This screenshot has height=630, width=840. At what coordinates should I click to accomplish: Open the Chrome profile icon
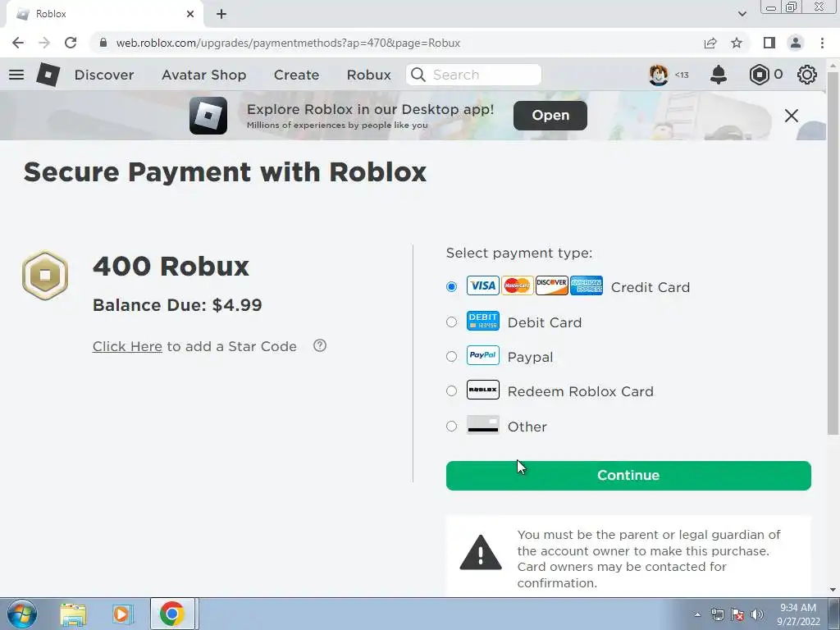pyautogui.click(x=796, y=43)
